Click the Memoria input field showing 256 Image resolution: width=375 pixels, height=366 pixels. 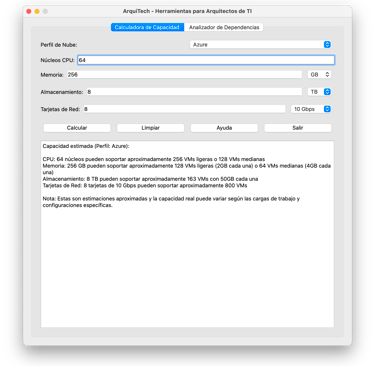point(184,75)
